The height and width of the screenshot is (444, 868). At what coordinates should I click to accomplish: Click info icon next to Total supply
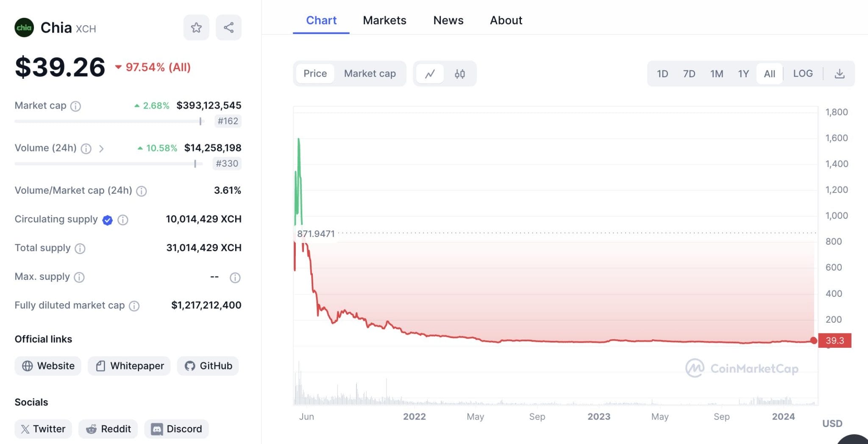(x=80, y=249)
